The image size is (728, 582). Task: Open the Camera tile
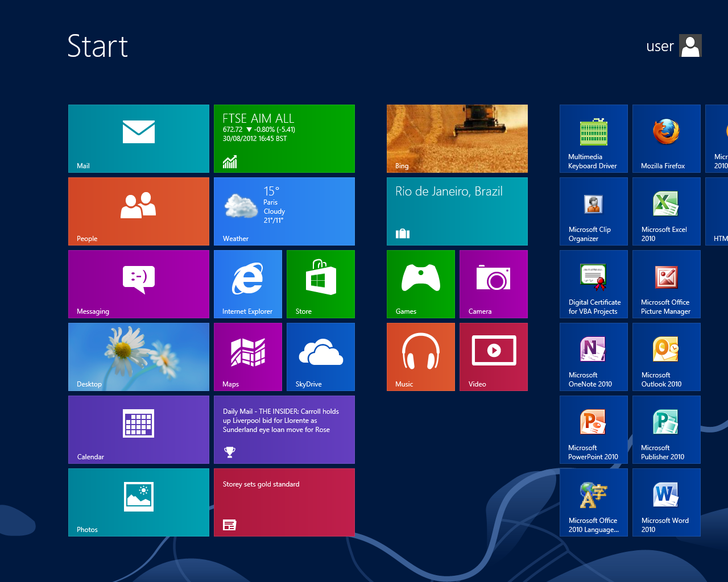pos(494,284)
